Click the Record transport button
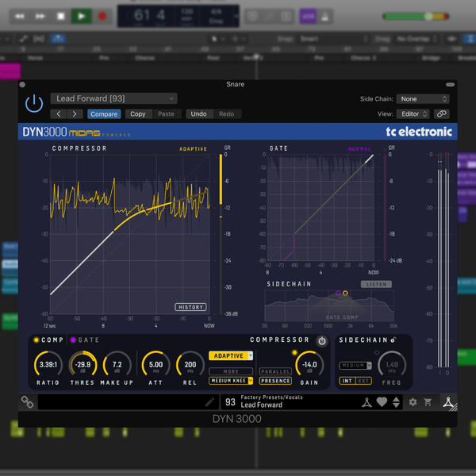 click(102, 16)
